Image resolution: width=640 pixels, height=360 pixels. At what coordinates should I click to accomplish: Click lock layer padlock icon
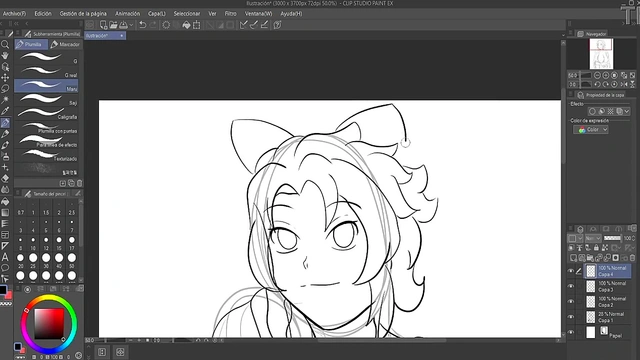click(596, 248)
